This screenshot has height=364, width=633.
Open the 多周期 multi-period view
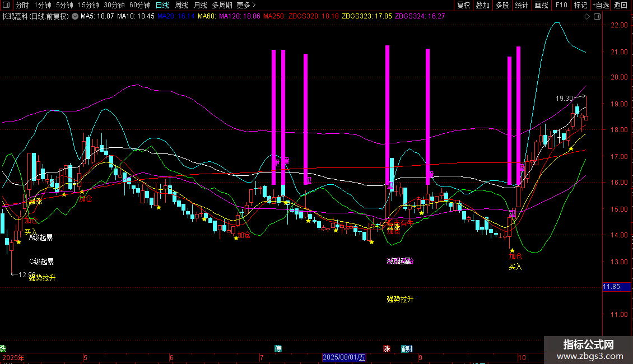(222, 6)
